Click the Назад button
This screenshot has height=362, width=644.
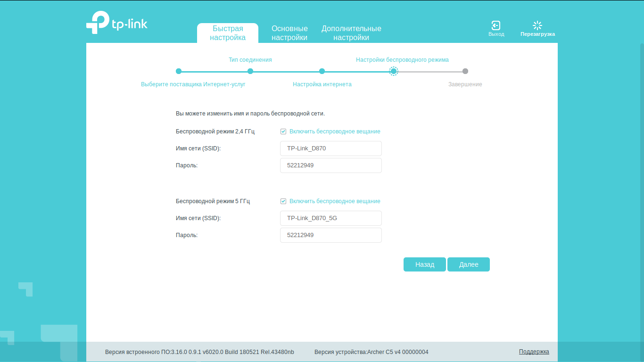425,264
